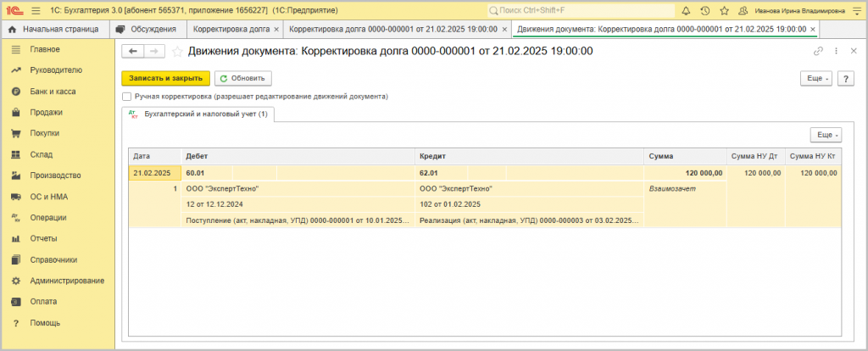Click the ОС и НМА truck icon
This screenshot has height=351, width=868.
[x=16, y=197]
